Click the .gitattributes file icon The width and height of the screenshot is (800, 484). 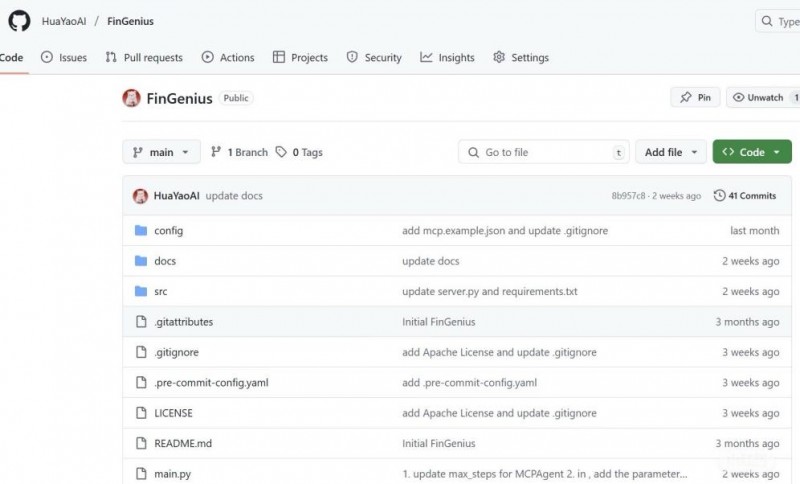click(140, 322)
